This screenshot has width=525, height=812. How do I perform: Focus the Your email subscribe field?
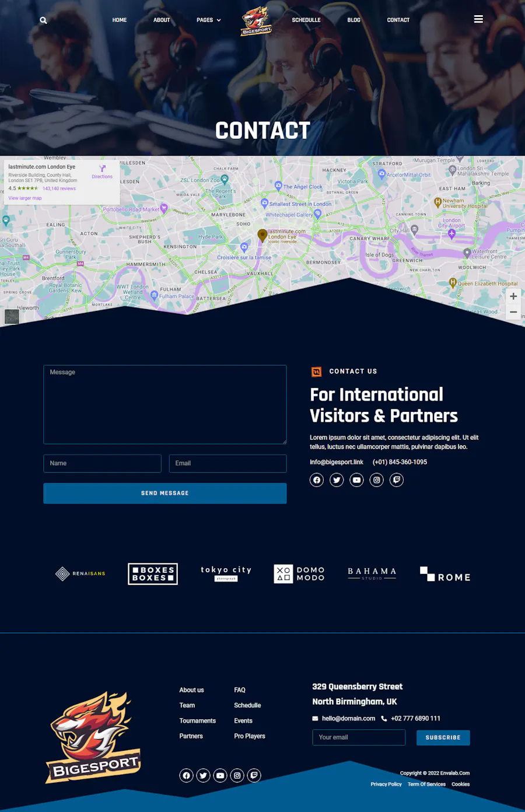(x=359, y=737)
